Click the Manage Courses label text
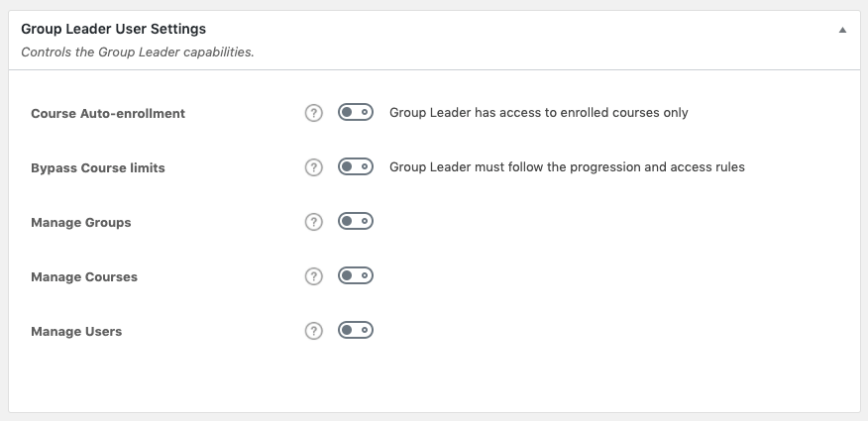The width and height of the screenshot is (868, 421). (84, 277)
